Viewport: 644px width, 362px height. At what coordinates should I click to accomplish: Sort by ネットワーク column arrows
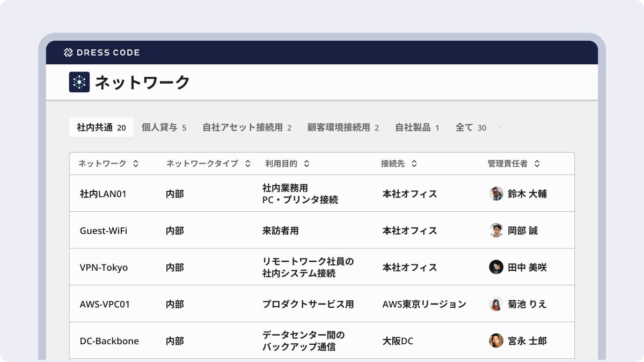pyautogui.click(x=136, y=164)
